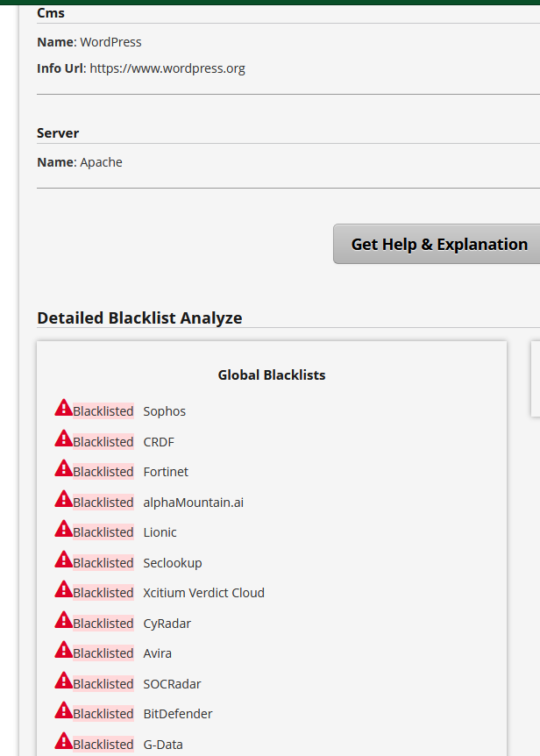Click the warning icon beside BitDefender
This screenshot has width=540, height=756.
tap(64, 710)
